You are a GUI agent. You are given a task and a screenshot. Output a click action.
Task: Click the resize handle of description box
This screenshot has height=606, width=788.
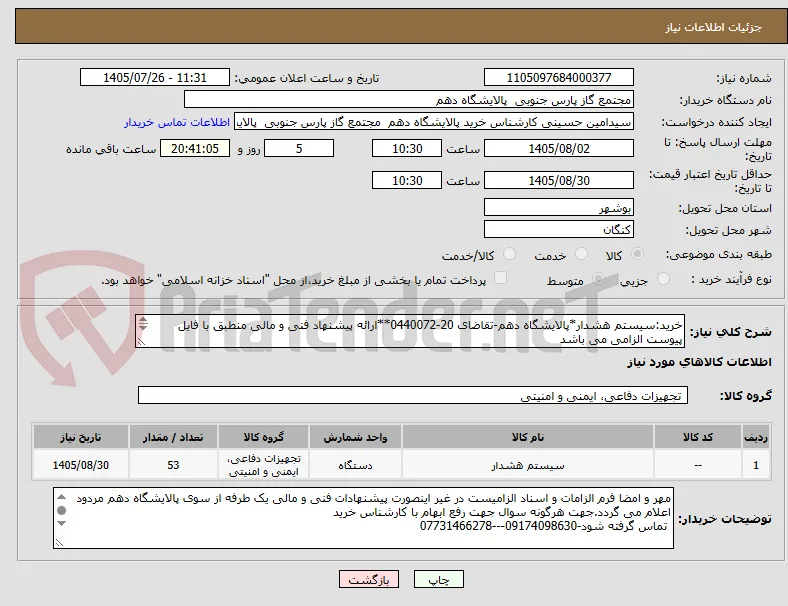pos(141,342)
